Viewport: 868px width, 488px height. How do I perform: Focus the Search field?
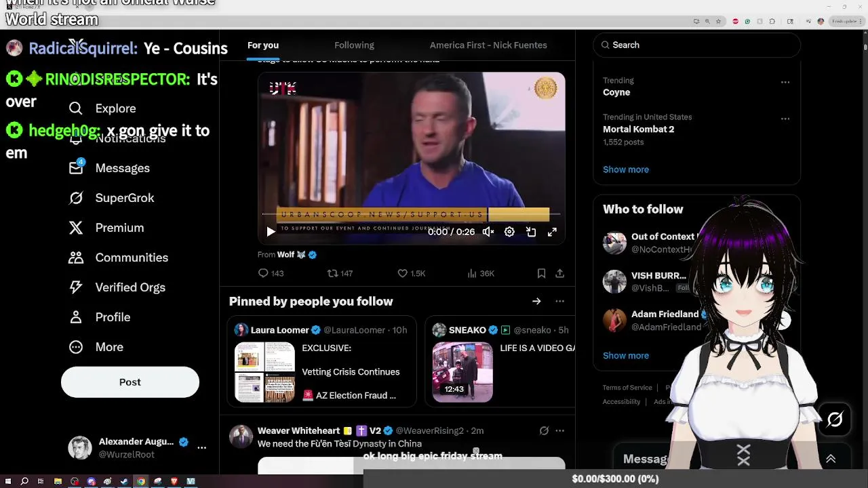pos(697,45)
